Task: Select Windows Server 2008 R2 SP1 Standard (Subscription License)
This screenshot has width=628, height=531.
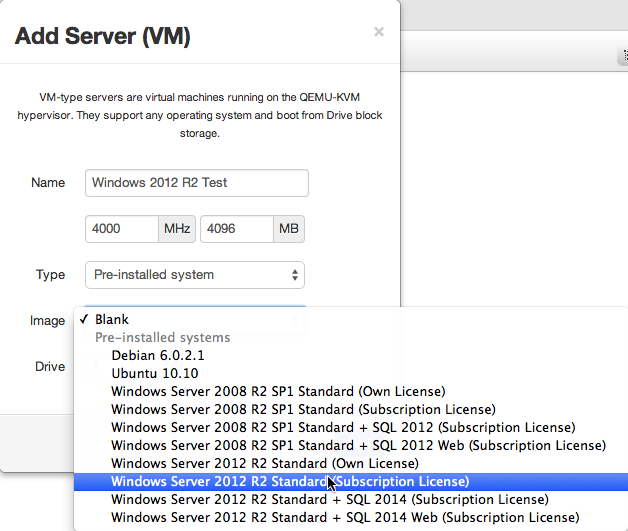Action: click(303, 409)
